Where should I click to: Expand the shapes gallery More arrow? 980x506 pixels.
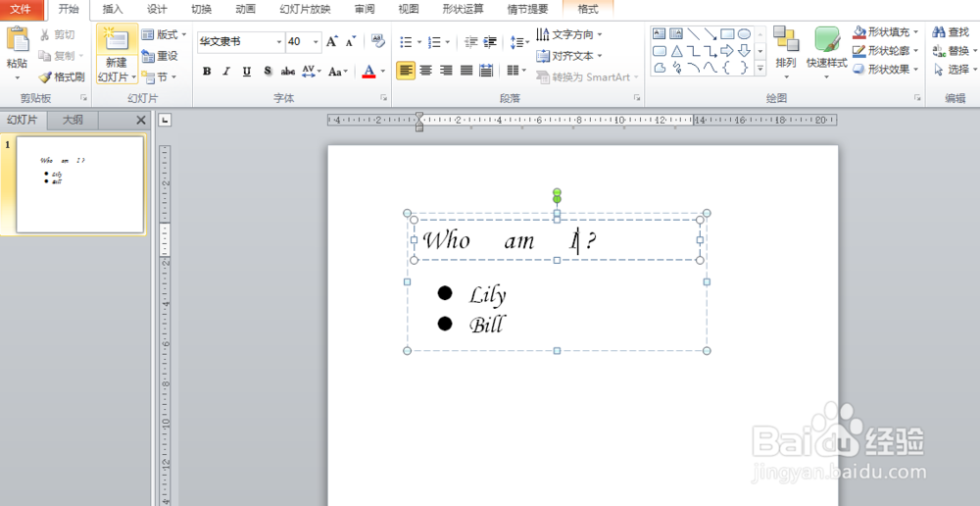pyautogui.click(x=760, y=68)
